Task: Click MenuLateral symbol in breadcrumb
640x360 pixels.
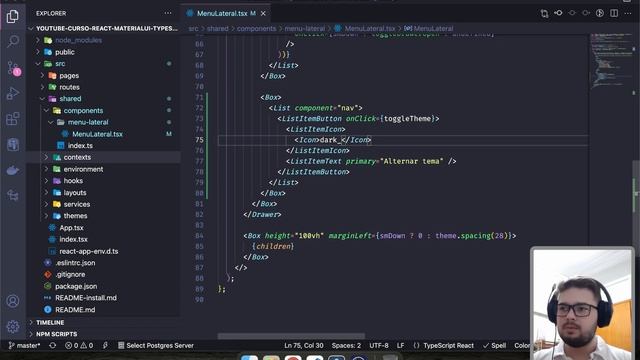Action: [x=429, y=29]
